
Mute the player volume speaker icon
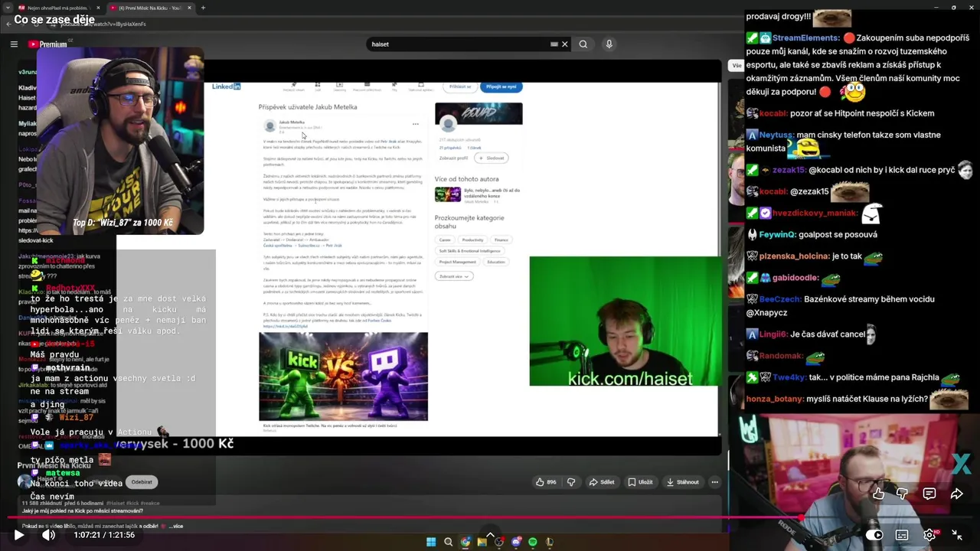coord(48,535)
